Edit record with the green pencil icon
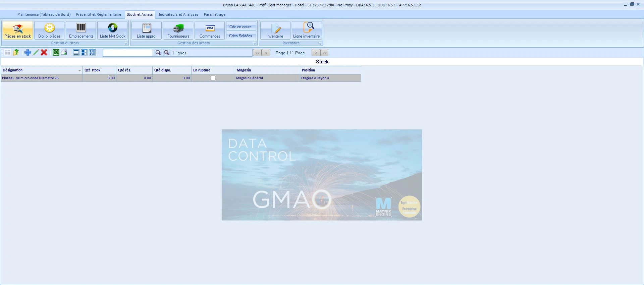The width and height of the screenshot is (644, 285). pyautogui.click(x=36, y=52)
